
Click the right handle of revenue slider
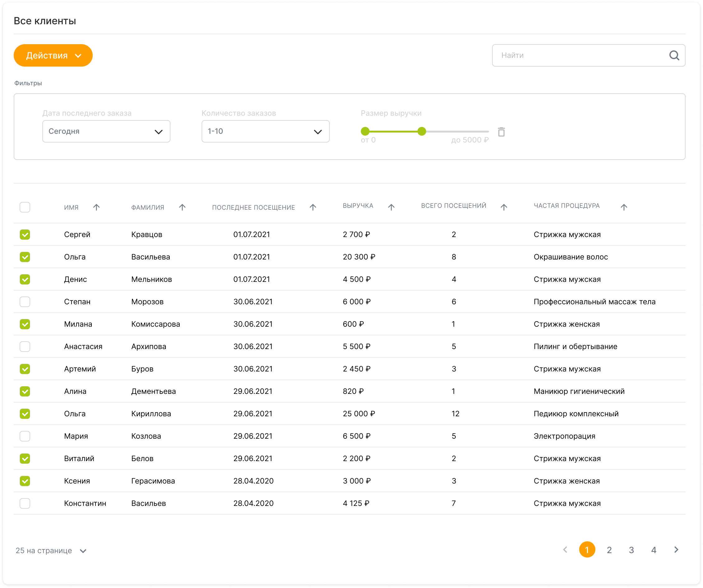[422, 131]
